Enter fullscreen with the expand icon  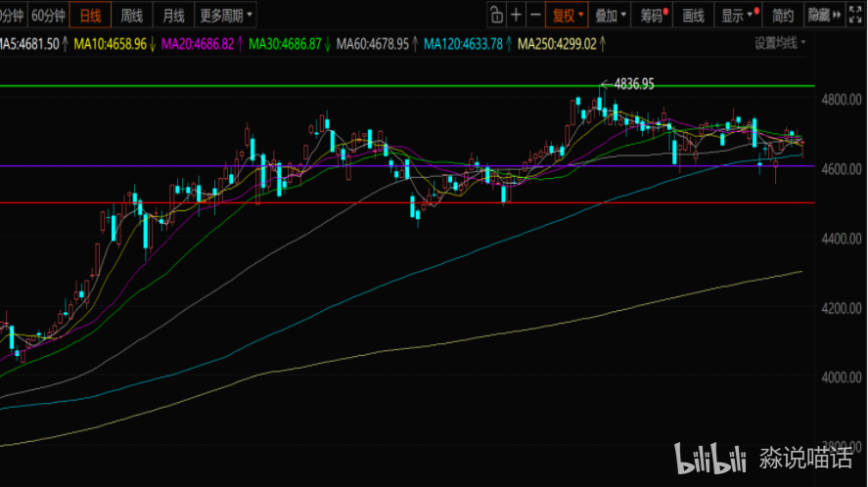click(x=855, y=15)
